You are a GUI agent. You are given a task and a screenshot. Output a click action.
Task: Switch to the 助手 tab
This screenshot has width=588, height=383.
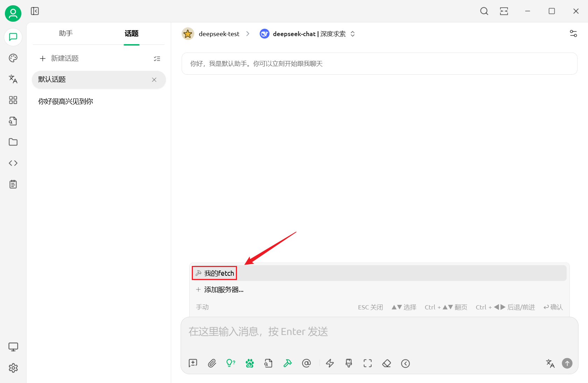(x=66, y=34)
